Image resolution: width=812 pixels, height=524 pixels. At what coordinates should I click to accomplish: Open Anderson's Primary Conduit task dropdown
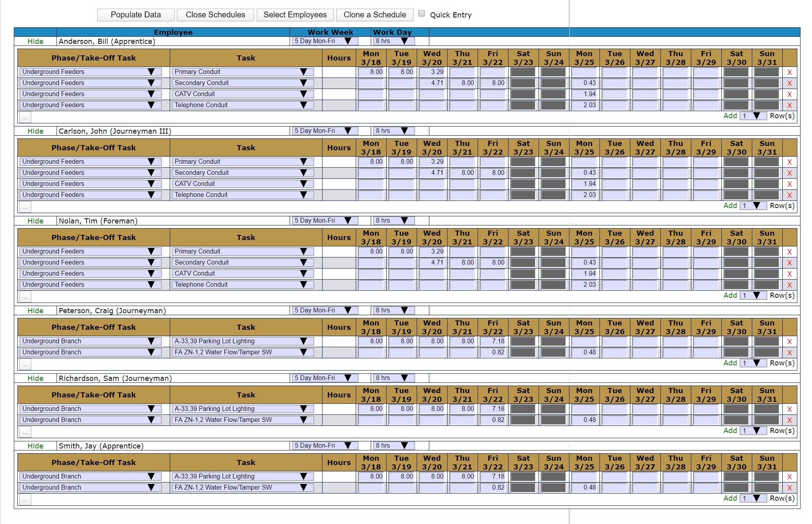[243, 72]
